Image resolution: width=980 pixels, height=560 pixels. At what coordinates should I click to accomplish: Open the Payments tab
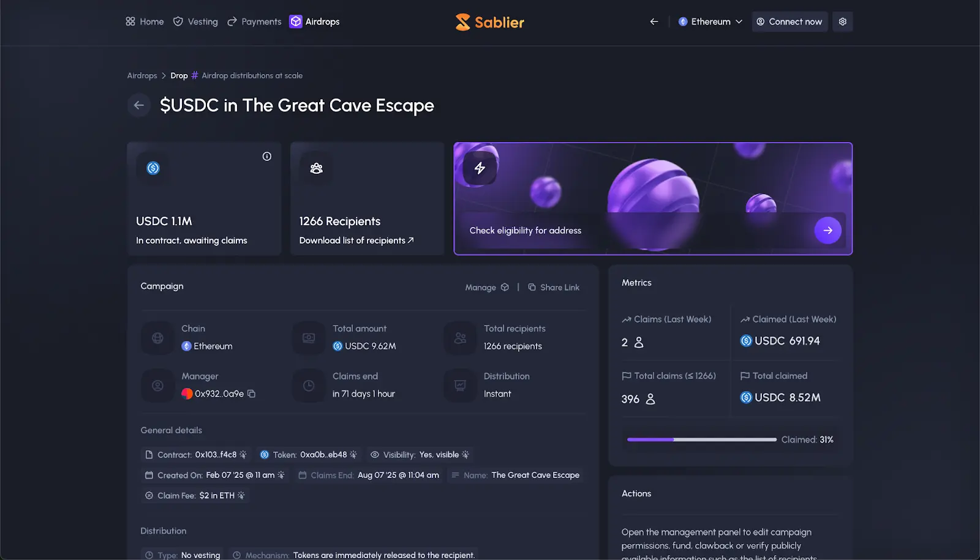click(254, 21)
